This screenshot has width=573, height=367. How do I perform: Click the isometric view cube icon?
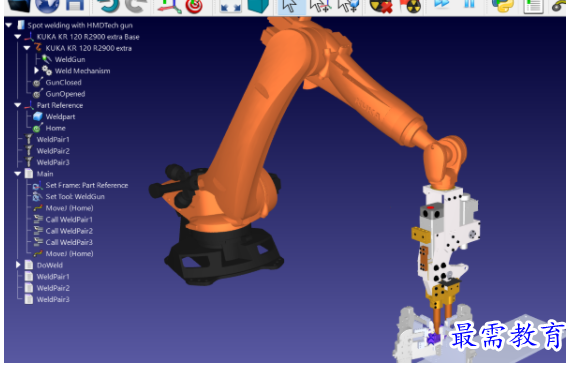[x=258, y=5]
